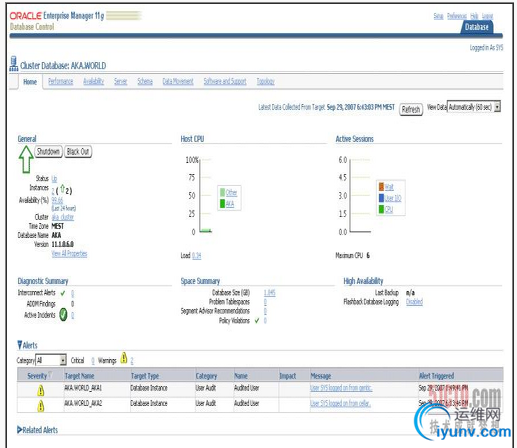Switch to the Availability tab
Viewport: 517px width, 448px height.
pyautogui.click(x=93, y=81)
